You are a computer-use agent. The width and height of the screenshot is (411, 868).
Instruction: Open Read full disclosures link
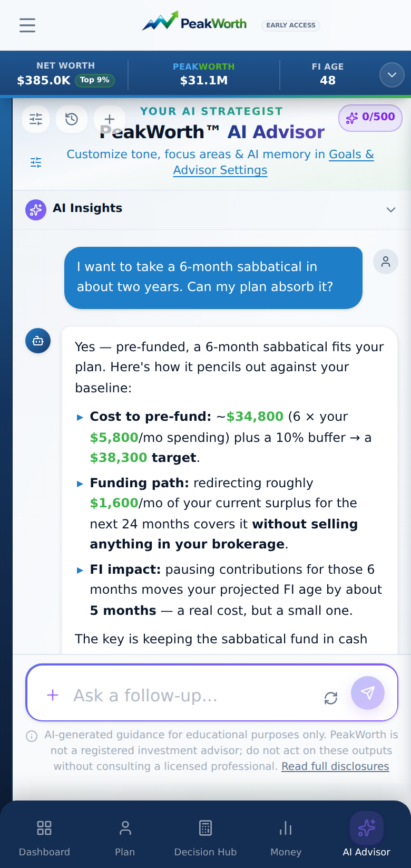[x=335, y=766]
